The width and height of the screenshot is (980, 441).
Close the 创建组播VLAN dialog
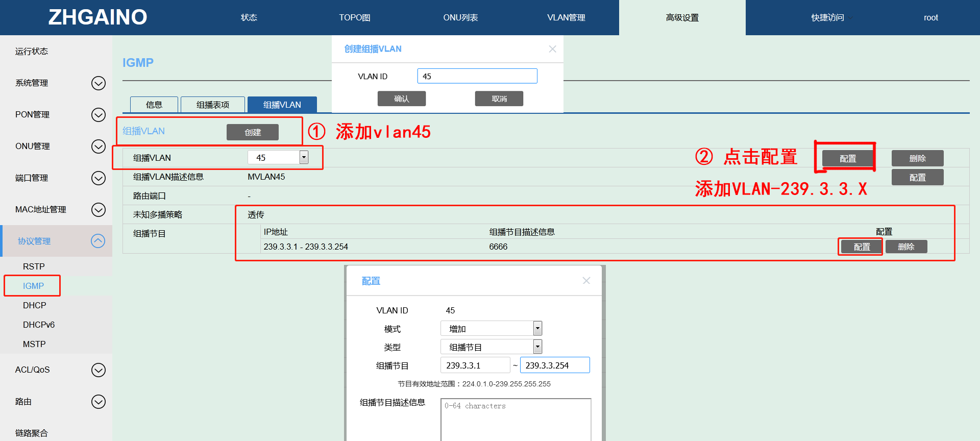pyautogui.click(x=552, y=49)
